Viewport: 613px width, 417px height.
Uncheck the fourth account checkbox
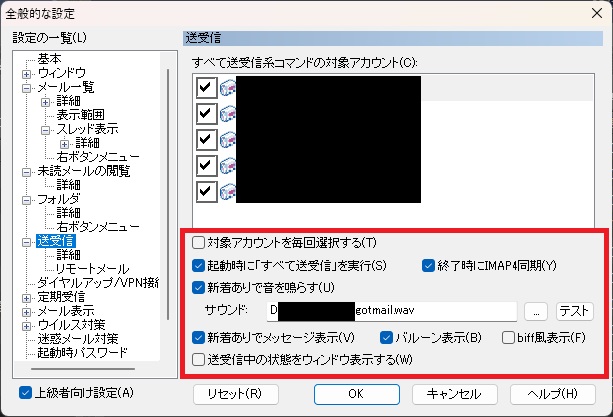[206, 166]
